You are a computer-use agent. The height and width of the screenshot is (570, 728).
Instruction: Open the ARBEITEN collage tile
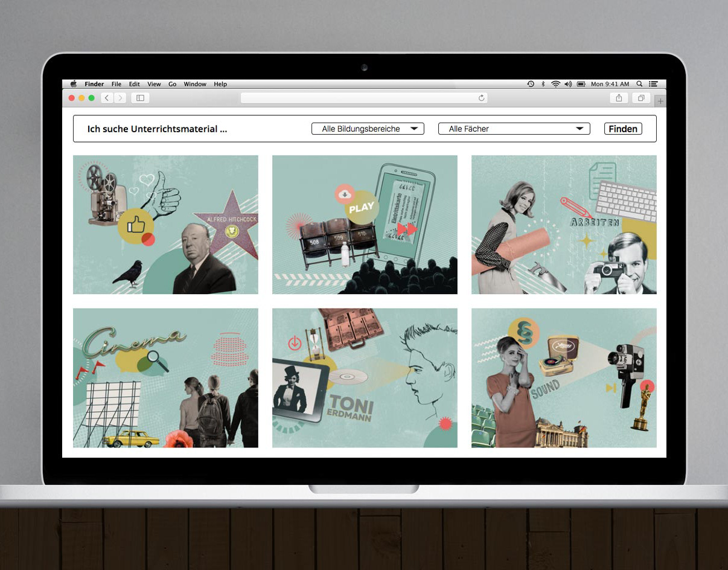564,225
